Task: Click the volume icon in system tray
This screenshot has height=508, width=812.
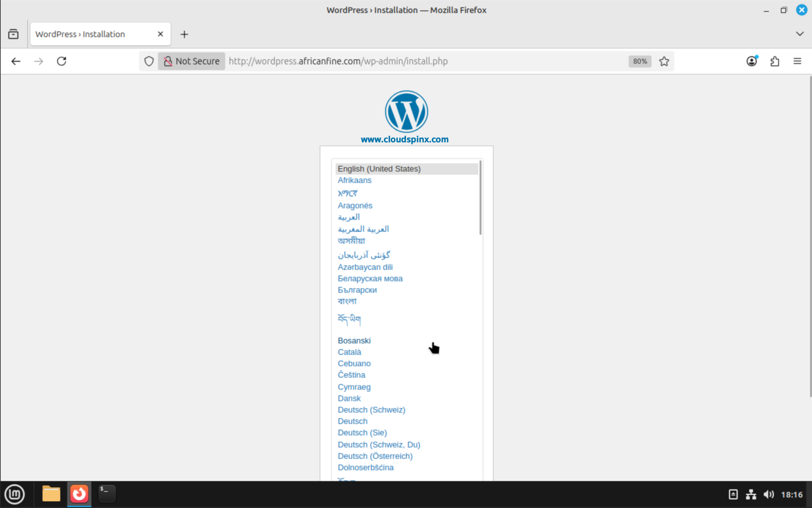Action: (x=768, y=494)
